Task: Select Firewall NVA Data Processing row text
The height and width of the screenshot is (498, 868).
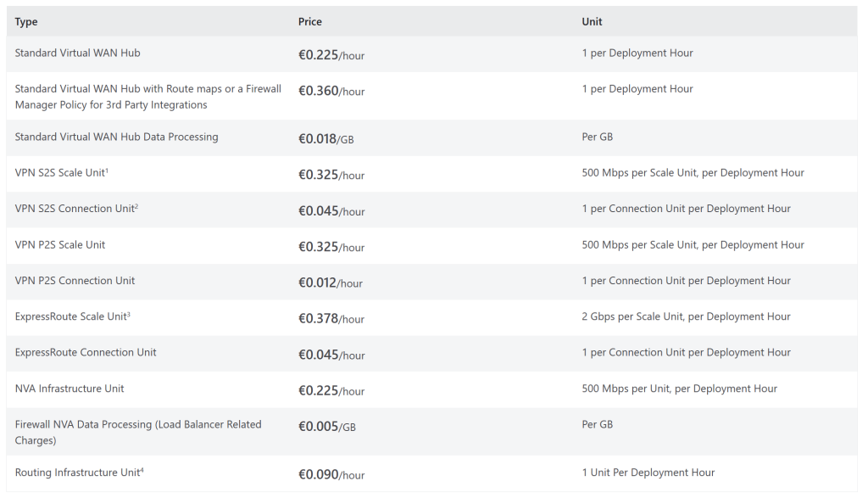Action: pyautogui.click(x=138, y=433)
